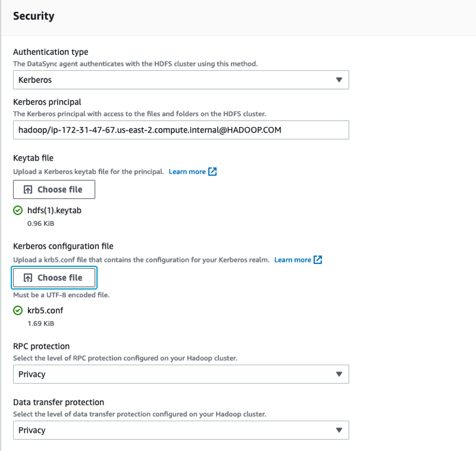Open the Authentication type dropdown
Viewport: 476px width, 451px height.
tap(181, 79)
